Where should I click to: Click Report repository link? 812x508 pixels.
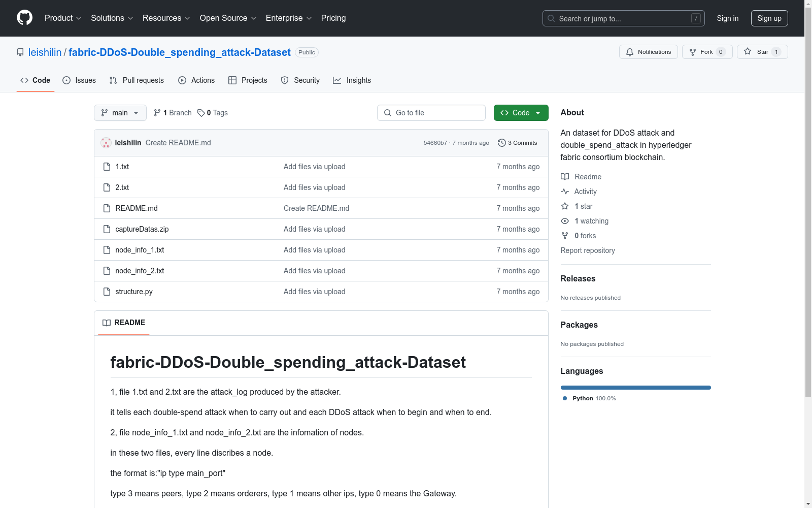click(x=588, y=250)
